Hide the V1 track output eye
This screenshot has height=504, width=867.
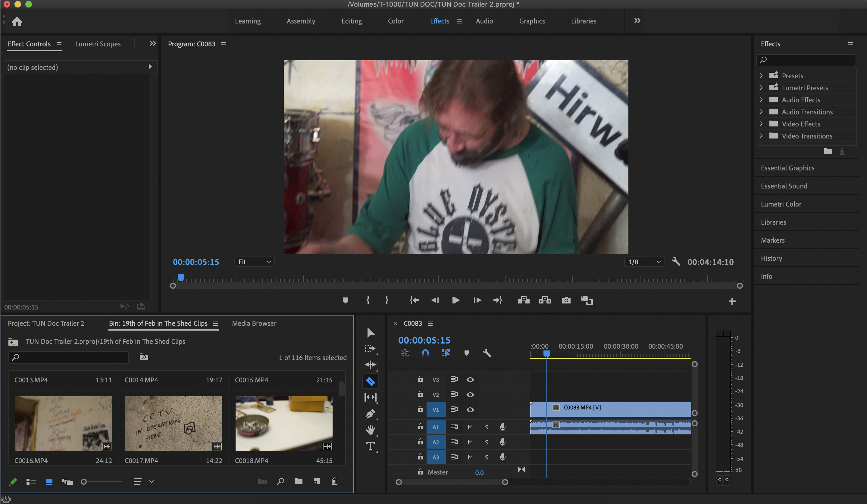(x=470, y=409)
